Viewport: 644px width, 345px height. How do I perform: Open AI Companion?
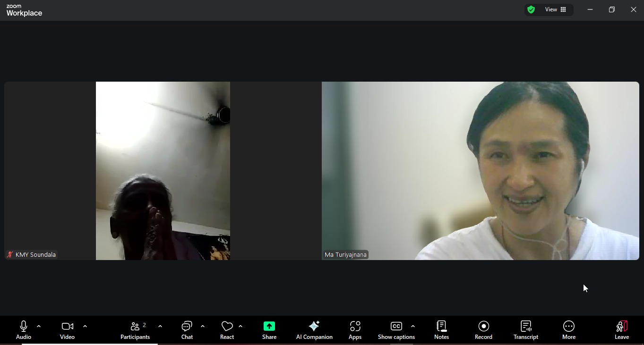pyautogui.click(x=314, y=330)
